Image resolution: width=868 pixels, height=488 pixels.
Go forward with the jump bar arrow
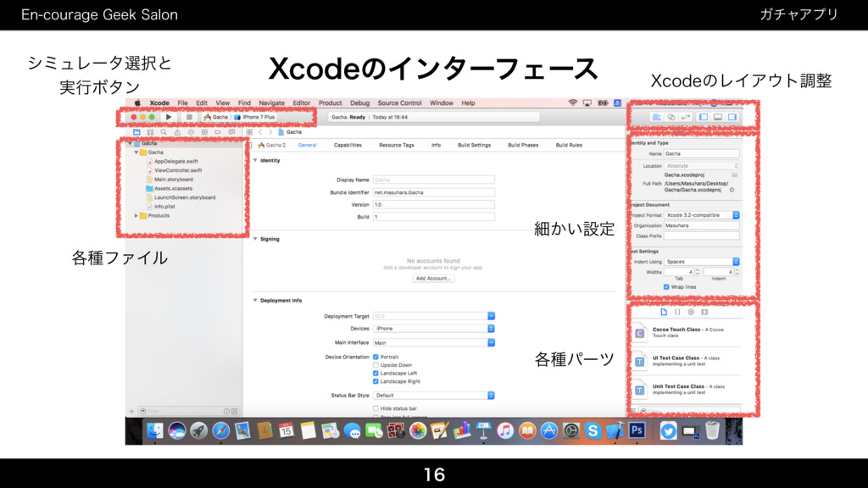(x=270, y=132)
